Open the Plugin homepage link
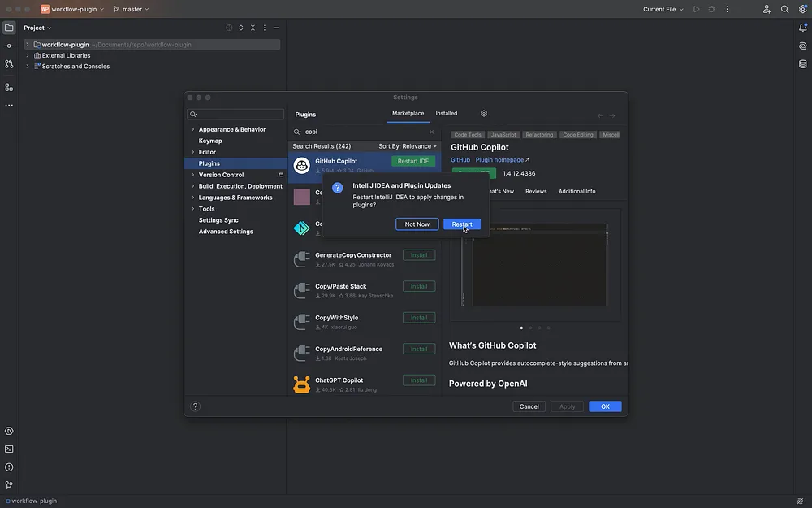This screenshot has height=508, width=812. click(503, 160)
